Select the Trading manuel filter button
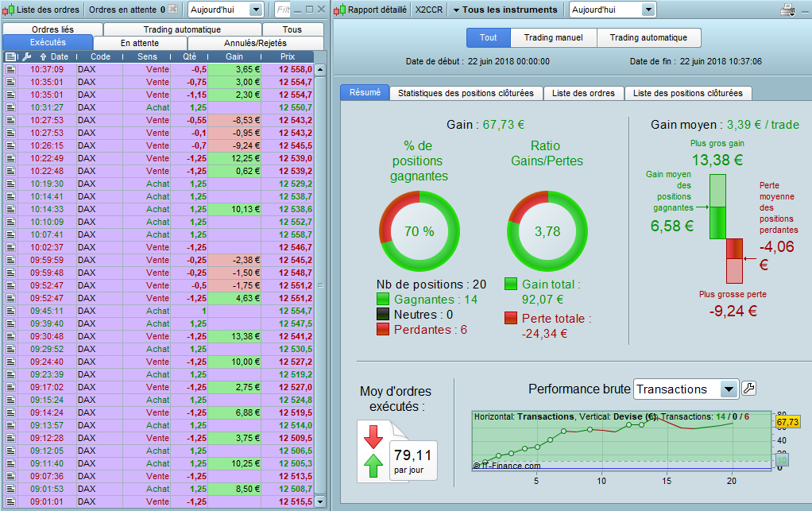 point(553,37)
